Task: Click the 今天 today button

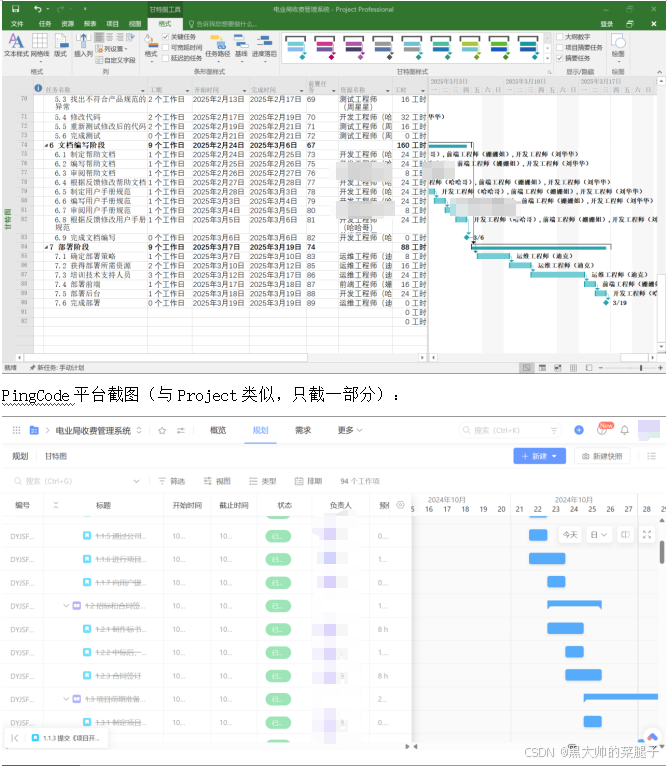Action: [x=570, y=534]
